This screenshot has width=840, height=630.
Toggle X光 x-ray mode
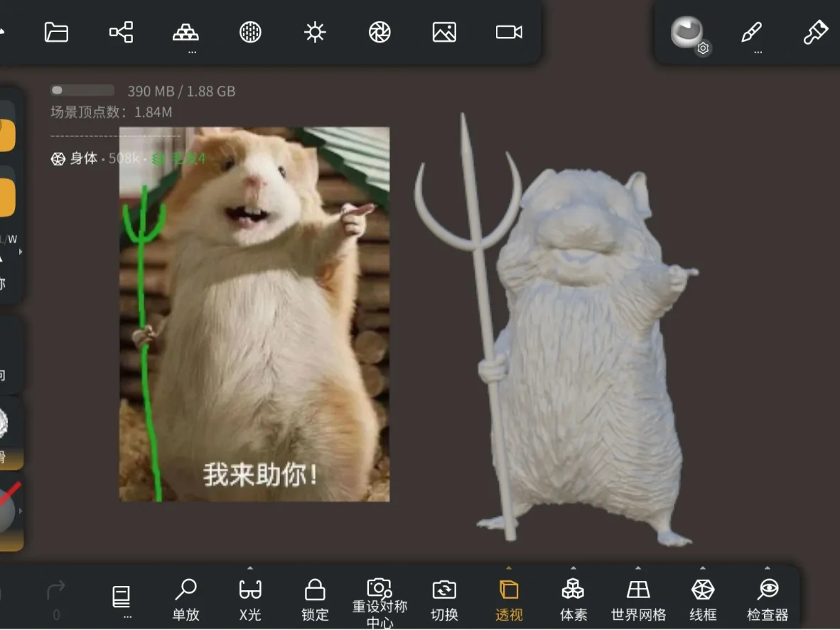[250, 599]
